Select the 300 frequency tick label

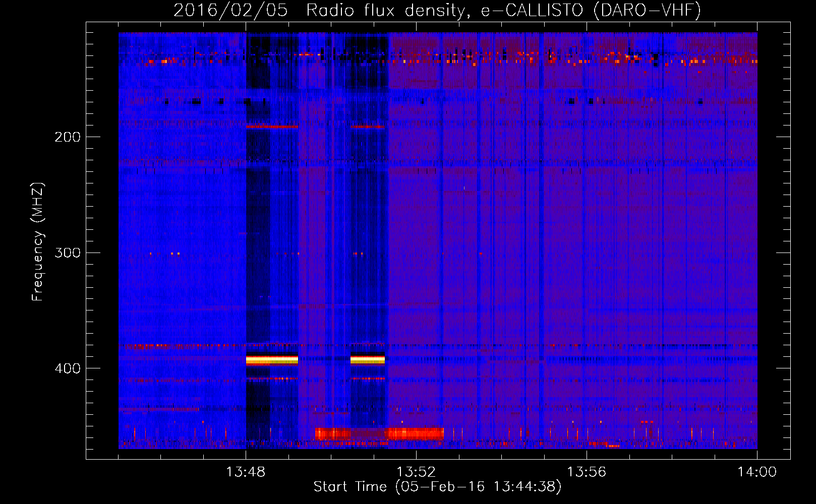click(67, 253)
